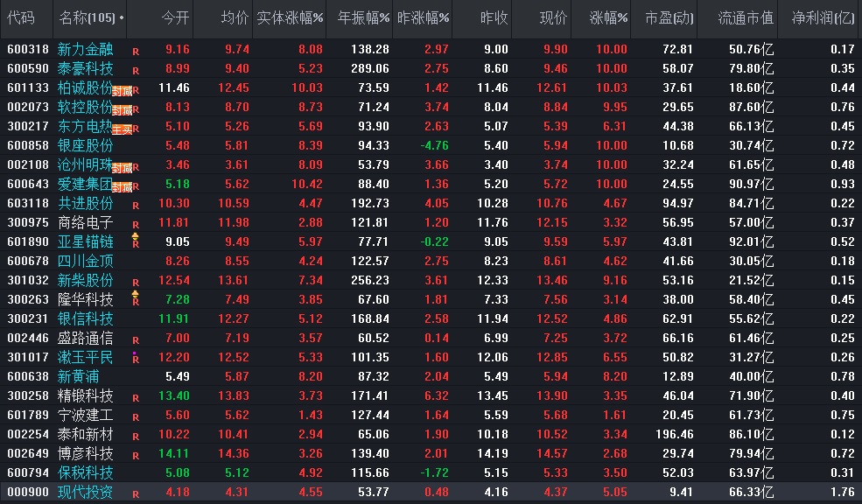Select stock code 601789
Screen dimensions: 862x504
pos(28,415)
